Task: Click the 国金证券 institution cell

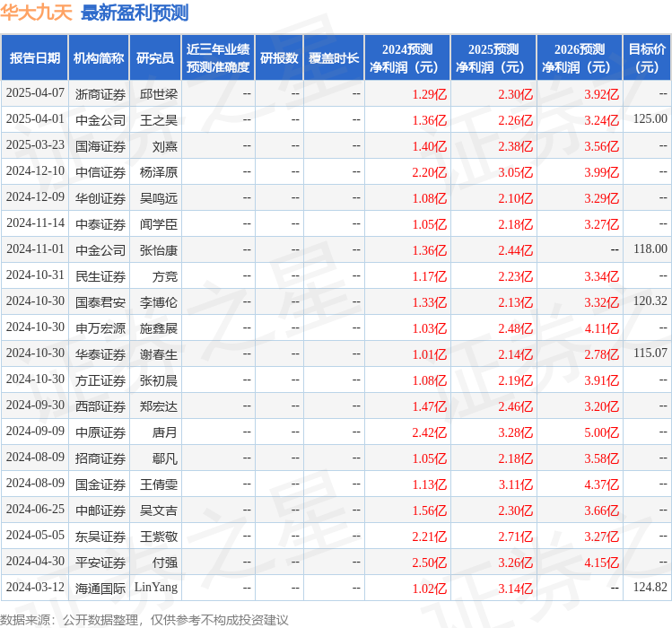Action: click(100, 484)
